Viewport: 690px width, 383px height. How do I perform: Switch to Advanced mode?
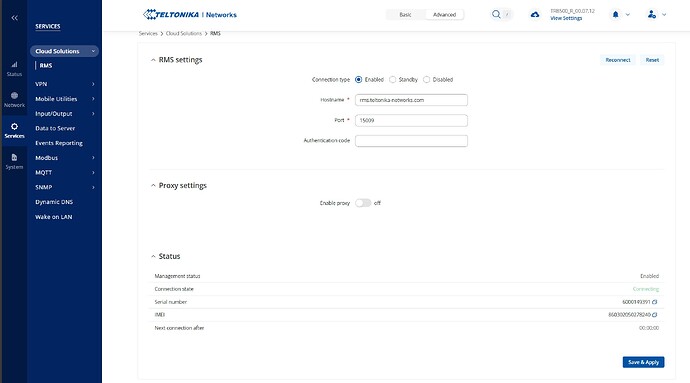444,15
